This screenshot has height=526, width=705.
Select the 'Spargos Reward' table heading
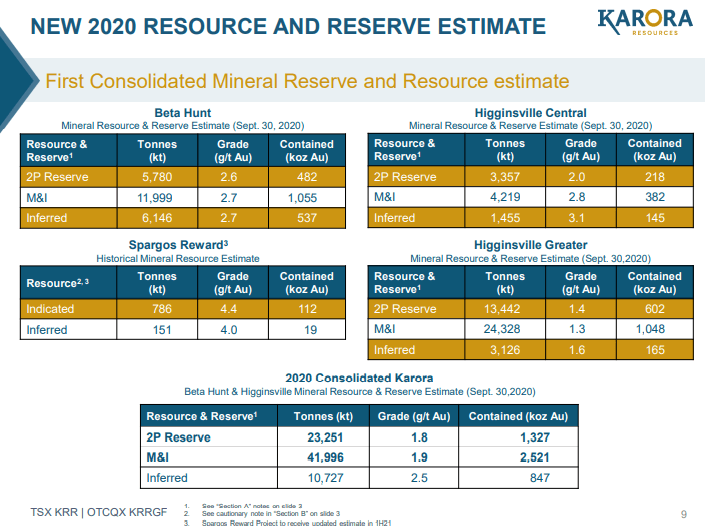pyautogui.click(x=178, y=245)
